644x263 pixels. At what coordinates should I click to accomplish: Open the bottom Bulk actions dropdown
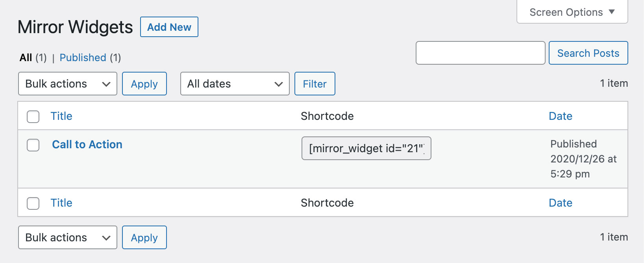click(68, 237)
